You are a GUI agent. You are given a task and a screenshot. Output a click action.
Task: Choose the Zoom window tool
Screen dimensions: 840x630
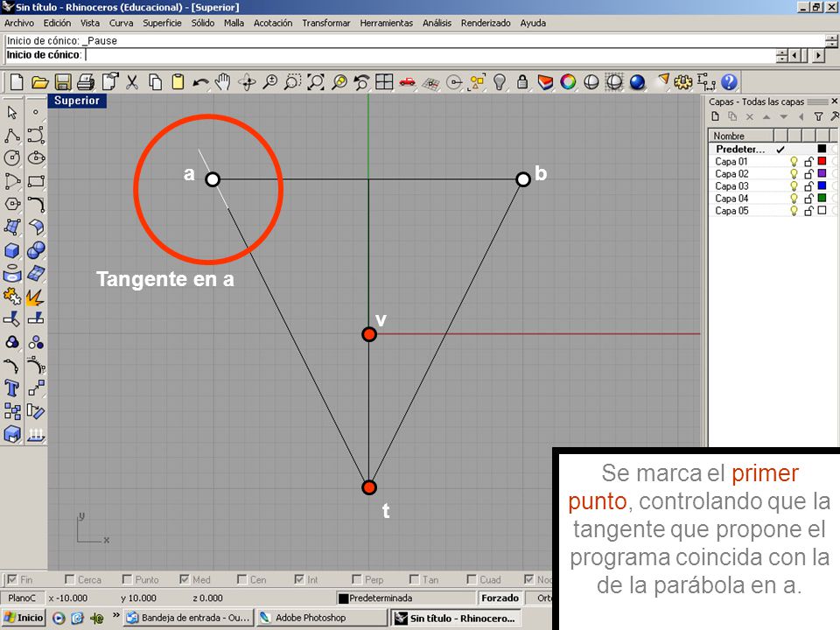[x=292, y=82]
